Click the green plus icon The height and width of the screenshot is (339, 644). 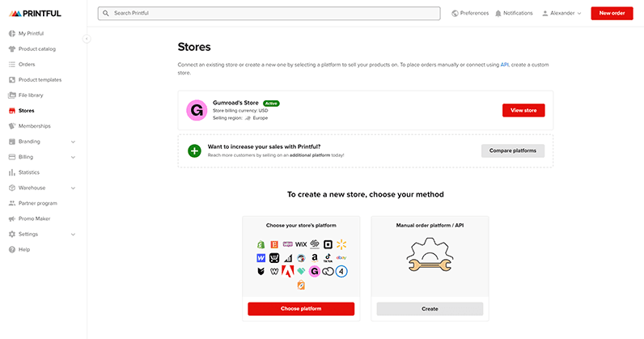pos(194,150)
